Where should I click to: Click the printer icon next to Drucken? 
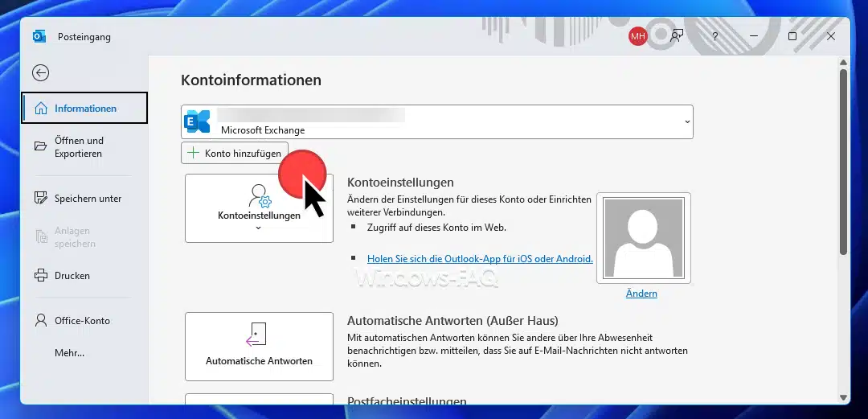[41, 276]
